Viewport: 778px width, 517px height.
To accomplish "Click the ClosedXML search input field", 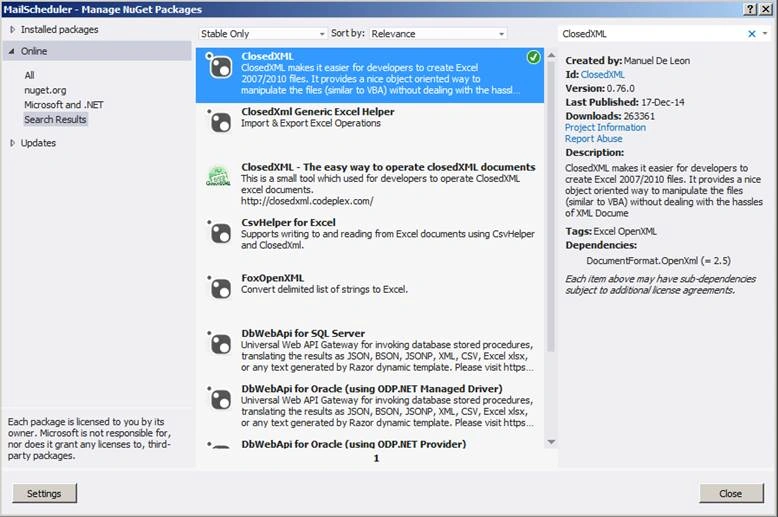I will 652,34.
